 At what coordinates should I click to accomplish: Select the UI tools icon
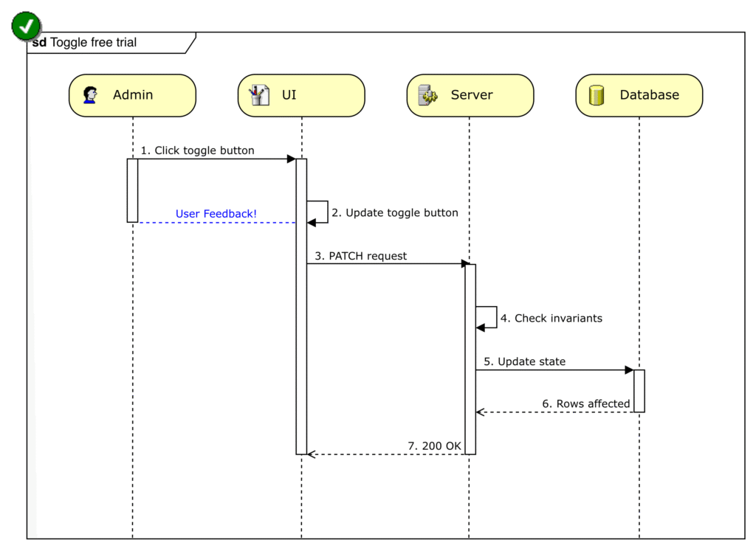(x=259, y=95)
